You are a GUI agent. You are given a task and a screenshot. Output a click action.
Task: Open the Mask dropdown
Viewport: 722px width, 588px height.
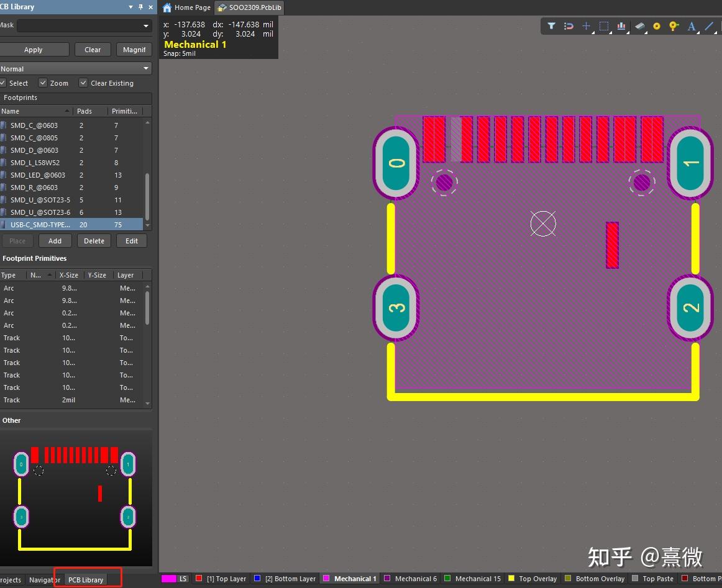pos(146,26)
